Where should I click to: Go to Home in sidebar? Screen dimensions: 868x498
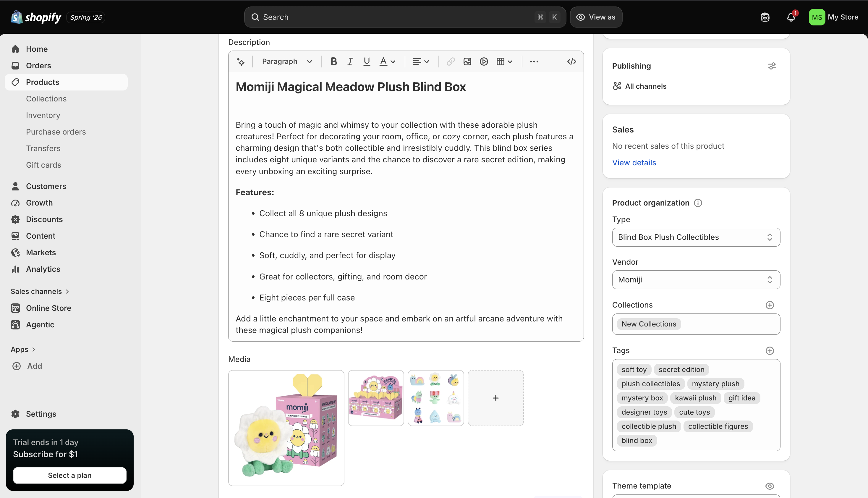(x=66, y=49)
